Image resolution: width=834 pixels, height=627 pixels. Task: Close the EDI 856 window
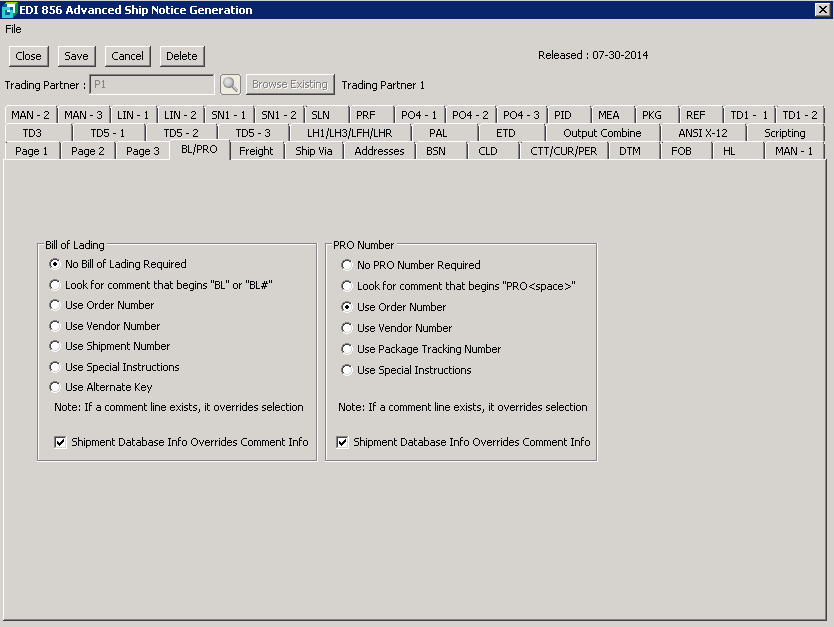click(822, 10)
